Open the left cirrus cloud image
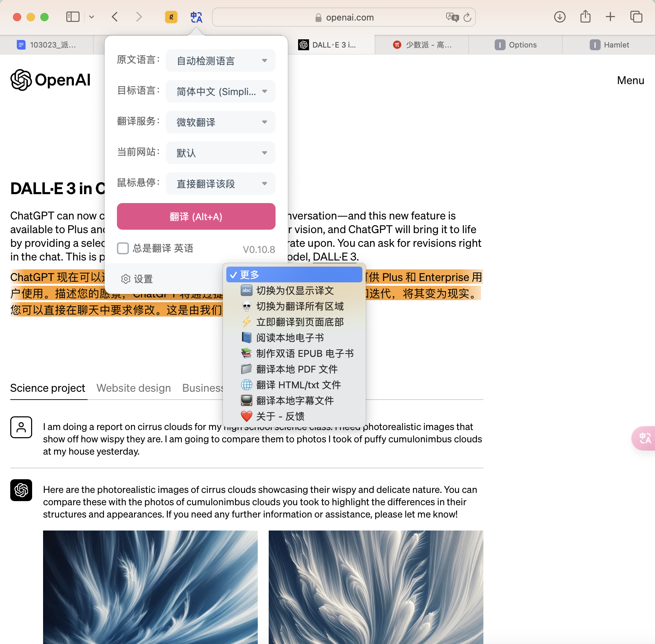This screenshot has width=655, height=644. click(x=150, y=587)
